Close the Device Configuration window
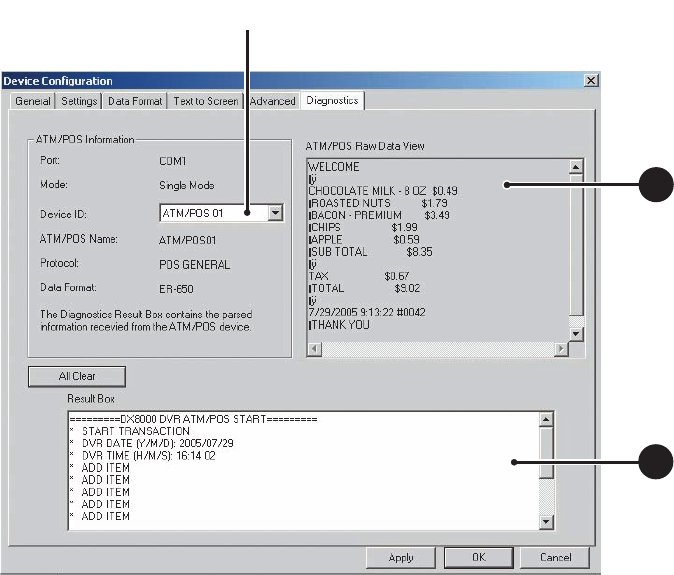The width and height of the screenshot is (674, 575). pos(591,80)
